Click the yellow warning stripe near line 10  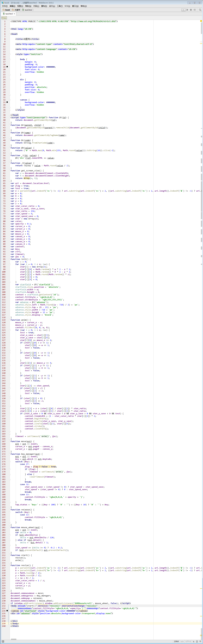[201, 43]
